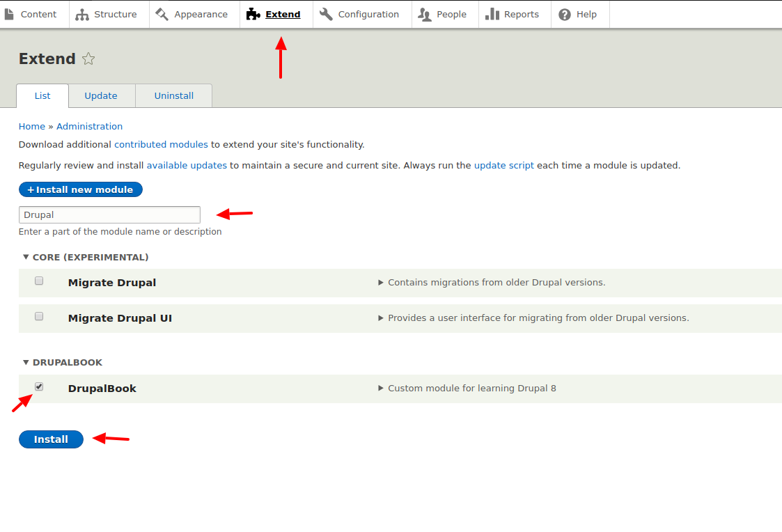Follow the Home breadcrumb link
Image resolution: width=782 pixels, height=532 pixels.
32,126
